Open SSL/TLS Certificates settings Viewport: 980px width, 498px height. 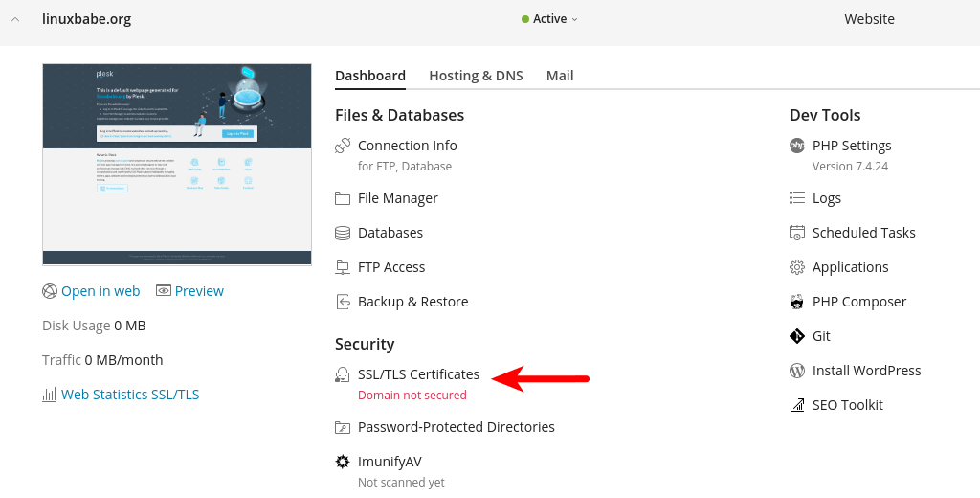418,374
